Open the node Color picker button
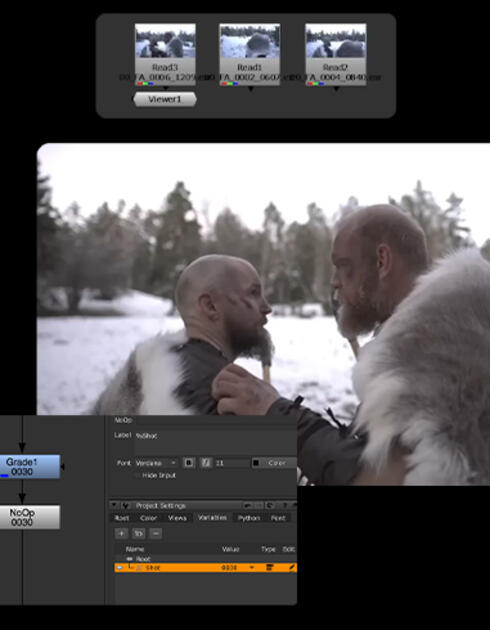This screenshot has height=630, width=490. coord(274,463)
